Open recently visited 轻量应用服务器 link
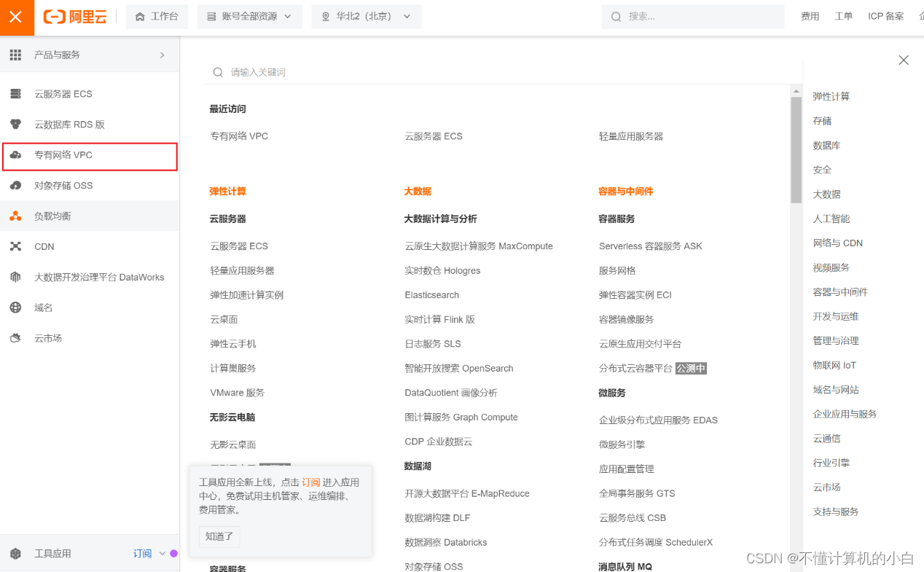The image size is (924, 572). 631,136
